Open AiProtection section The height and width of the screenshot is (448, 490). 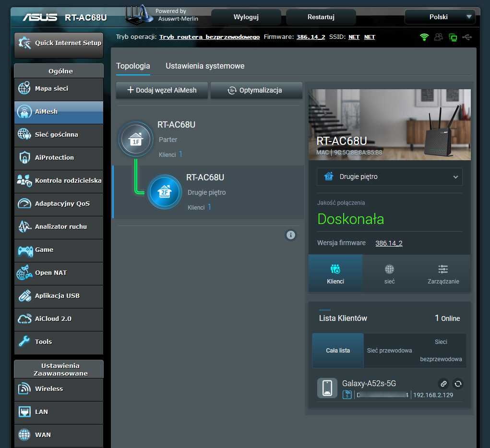click(59, 158)
